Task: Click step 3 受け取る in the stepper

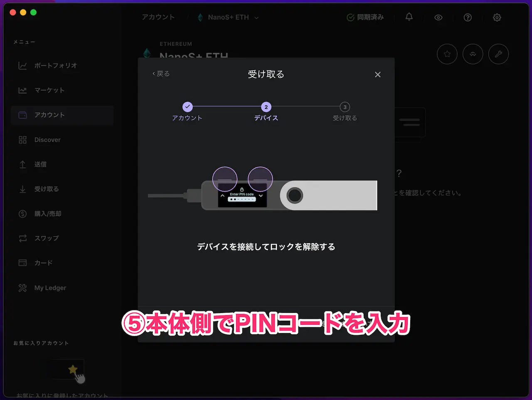Action: tap(345, 107)
